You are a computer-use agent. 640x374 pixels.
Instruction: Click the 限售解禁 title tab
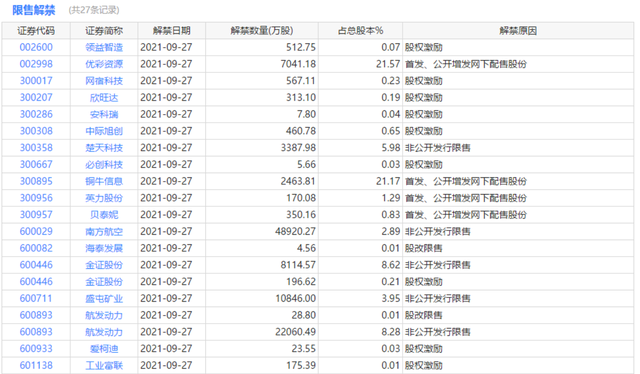(33, 10)
